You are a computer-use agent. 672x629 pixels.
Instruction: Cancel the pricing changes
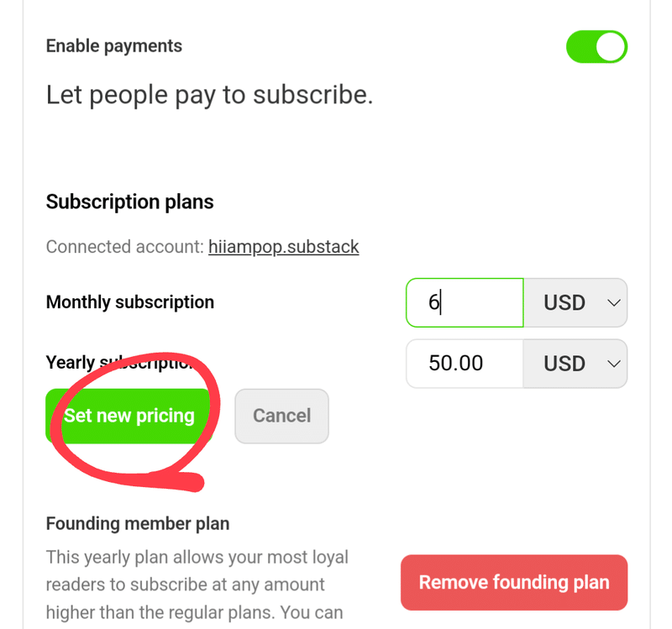pyautogui.click(x=281, y=416)
